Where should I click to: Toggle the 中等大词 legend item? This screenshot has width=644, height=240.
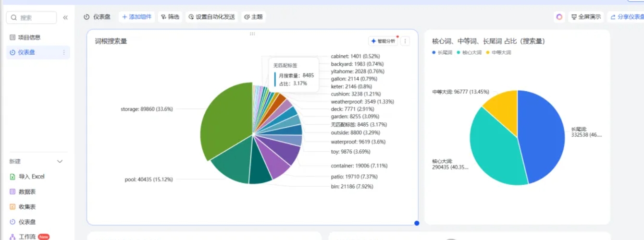click(499, 52)
